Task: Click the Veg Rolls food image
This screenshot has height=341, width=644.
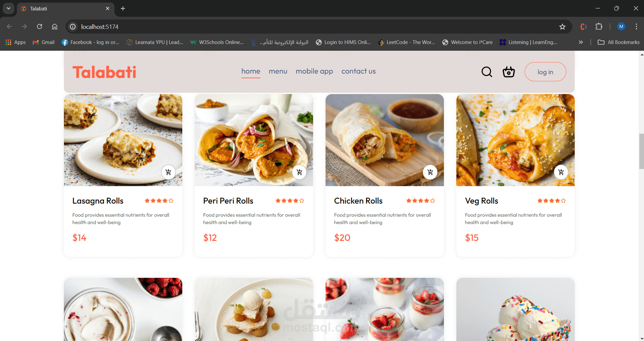Action: click(516, 140)
